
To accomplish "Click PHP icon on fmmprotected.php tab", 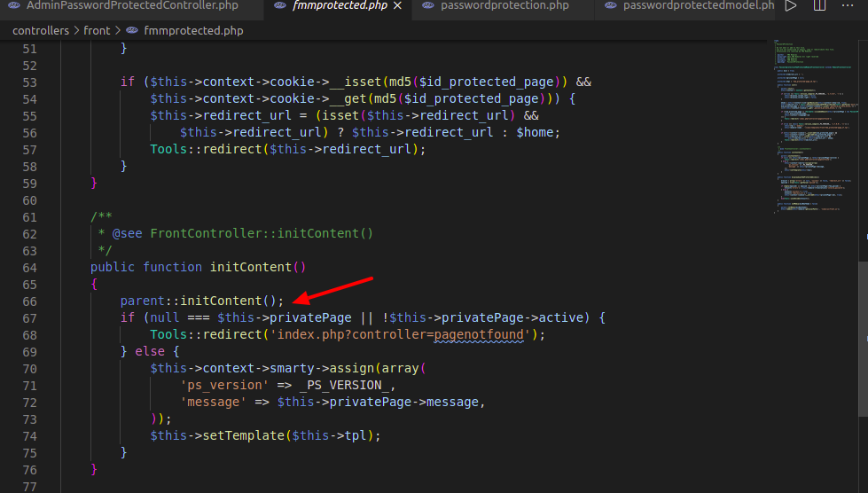I will point(280,5).
